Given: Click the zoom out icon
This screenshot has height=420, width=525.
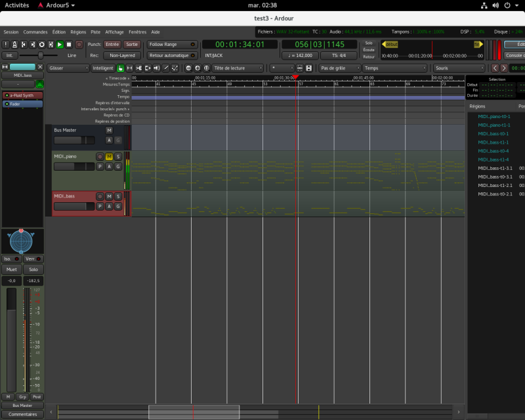Looking at the screenshot, I should tap(188, 68).
